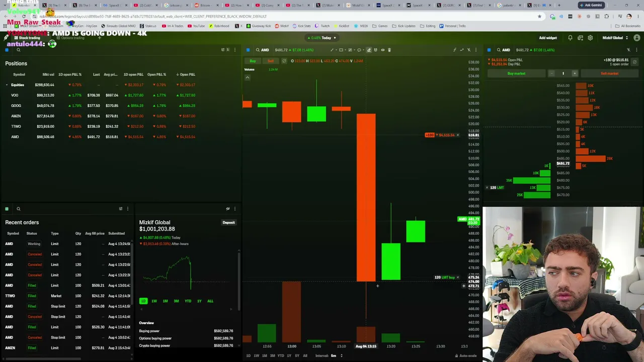Open the account profile avatar
The height and width of the screenshot is (362, 644).
pyautogui.click(x=637, y=38)
